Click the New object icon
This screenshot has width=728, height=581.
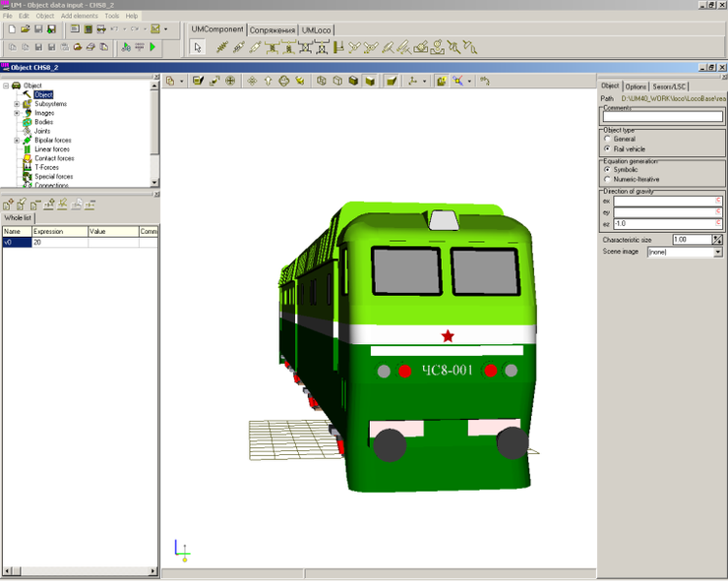click(x=12, y=29)
